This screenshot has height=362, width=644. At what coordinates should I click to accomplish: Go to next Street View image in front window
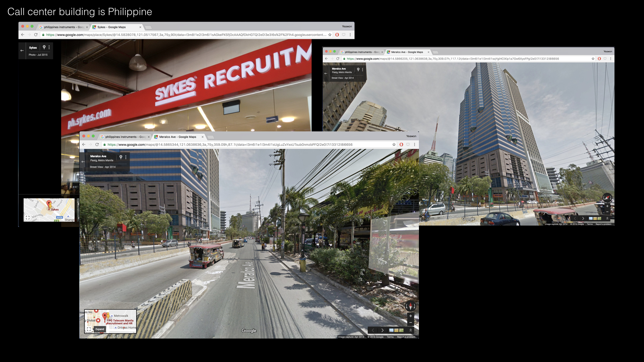click(x=382, y=330)
